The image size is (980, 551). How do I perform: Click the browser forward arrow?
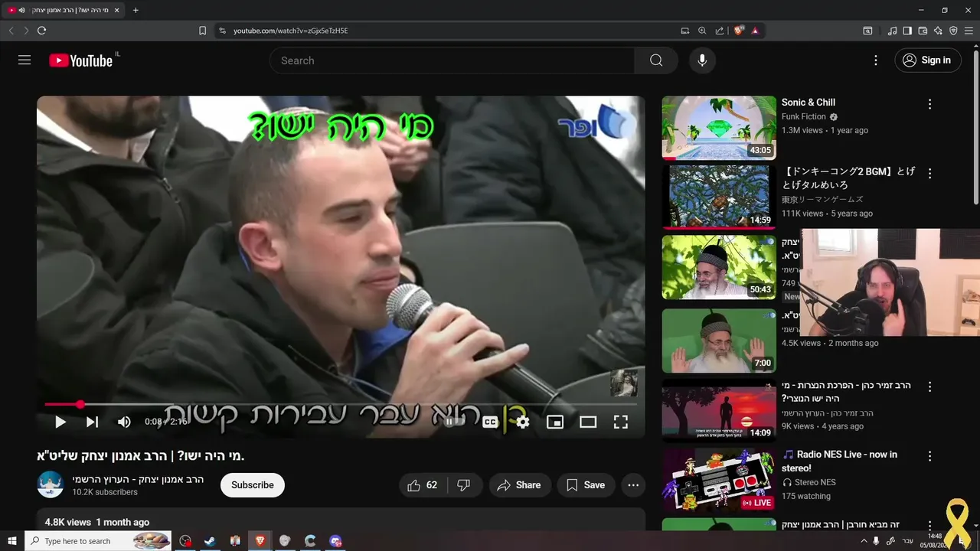[26, 31]
